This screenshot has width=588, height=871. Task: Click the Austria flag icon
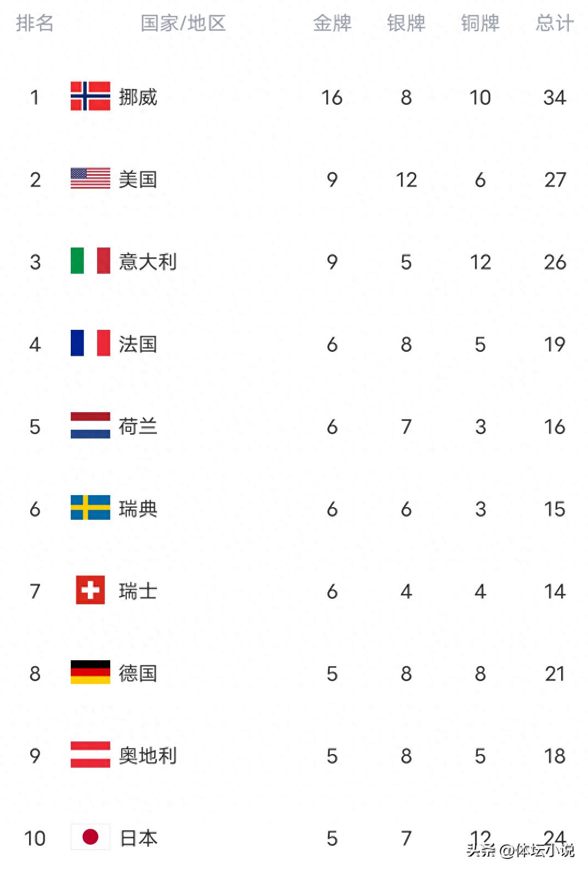pos(90,755)
